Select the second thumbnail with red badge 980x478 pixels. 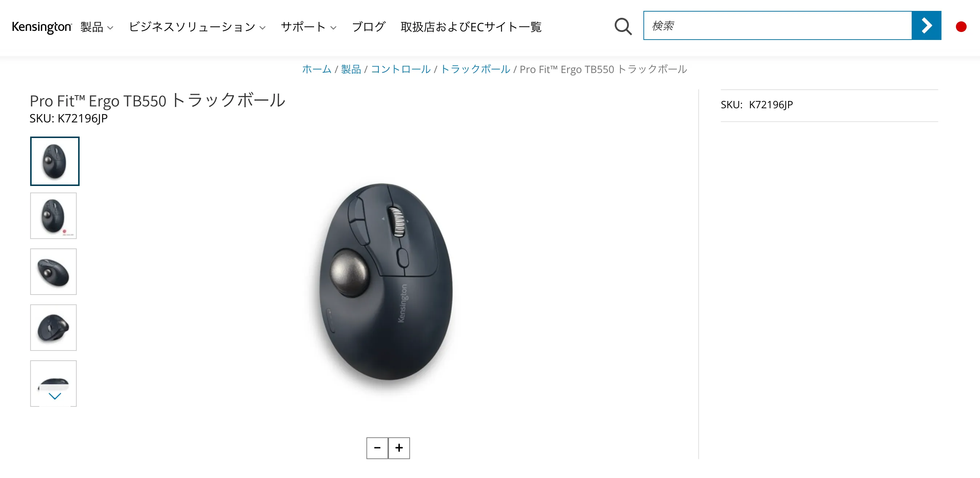[x=53, y=216]
